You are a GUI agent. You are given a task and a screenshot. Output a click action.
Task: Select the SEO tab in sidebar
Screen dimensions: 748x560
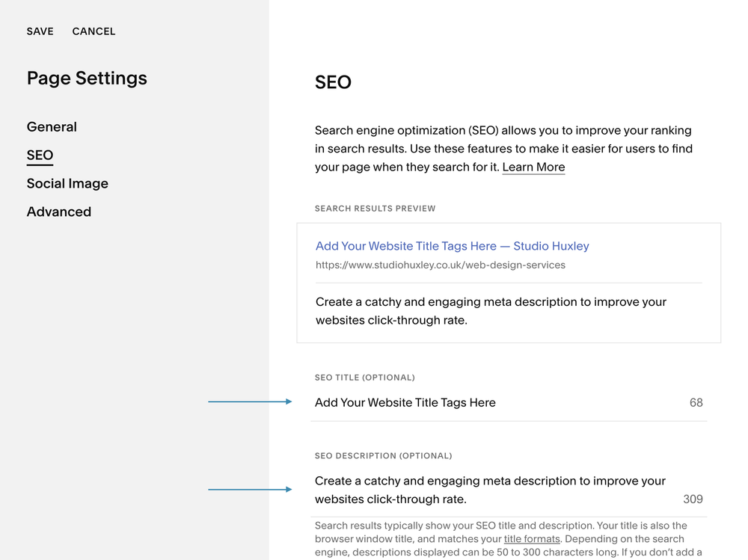40,156
